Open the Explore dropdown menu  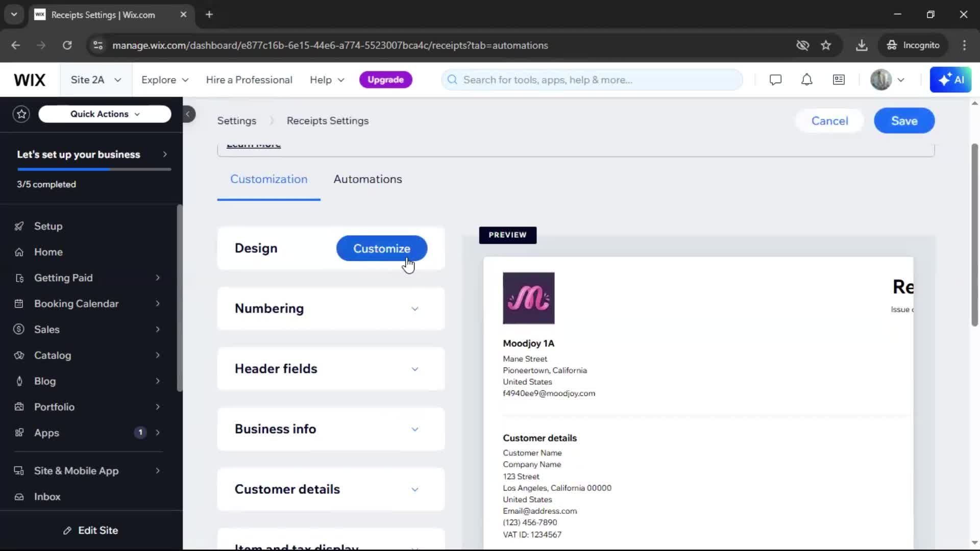click(165, 80)
